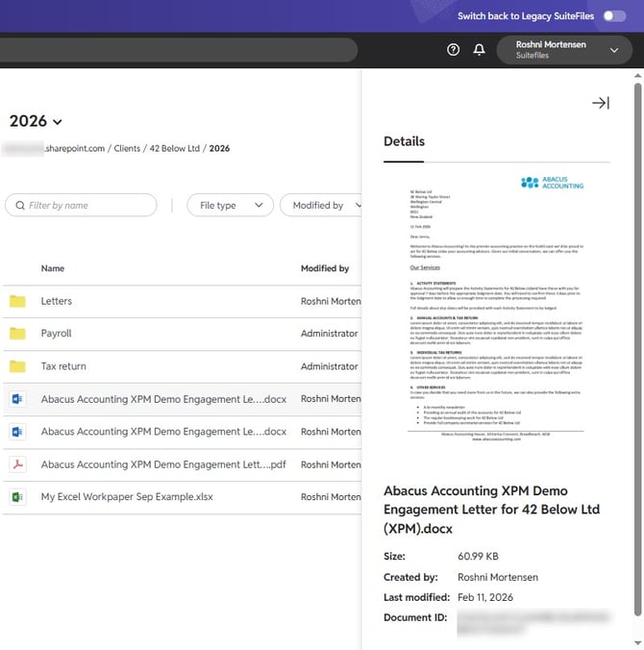This screenshot has height=650, width=644.
Task: Go to Clients in the breadcrumb
Action: (127, 148)
